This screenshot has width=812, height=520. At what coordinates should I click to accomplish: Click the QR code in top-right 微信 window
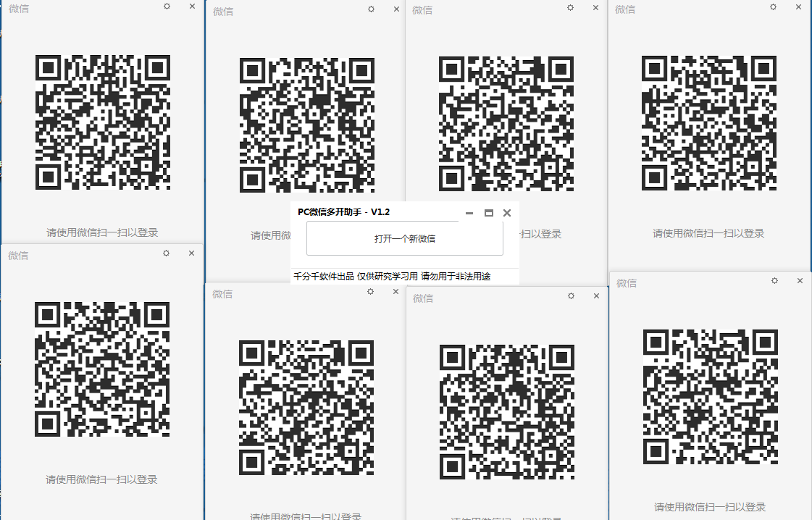[x=709, y=122]
